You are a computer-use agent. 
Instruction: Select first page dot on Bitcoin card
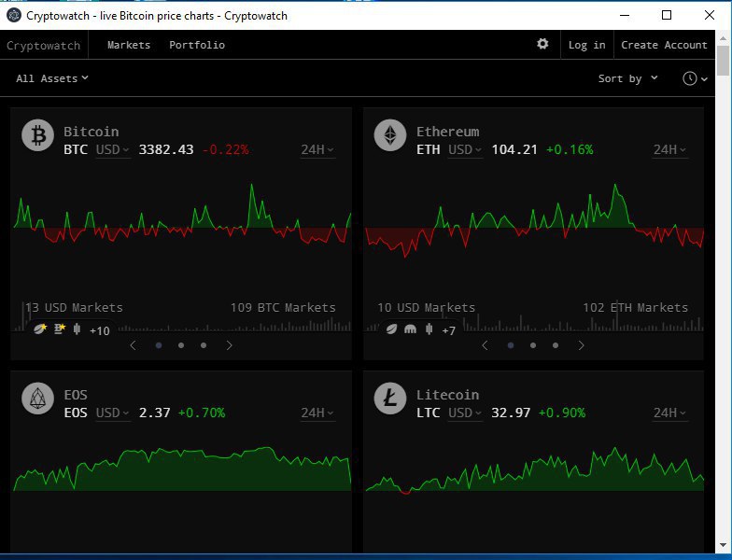coord(159,345)
